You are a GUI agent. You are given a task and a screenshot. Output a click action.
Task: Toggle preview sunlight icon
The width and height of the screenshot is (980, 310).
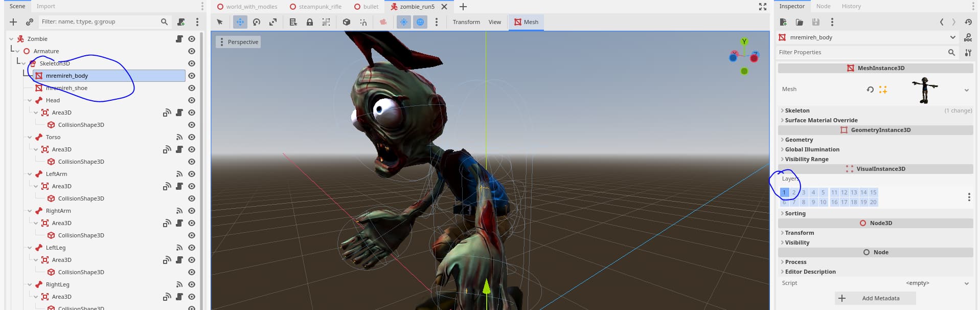tap(404, 22)
